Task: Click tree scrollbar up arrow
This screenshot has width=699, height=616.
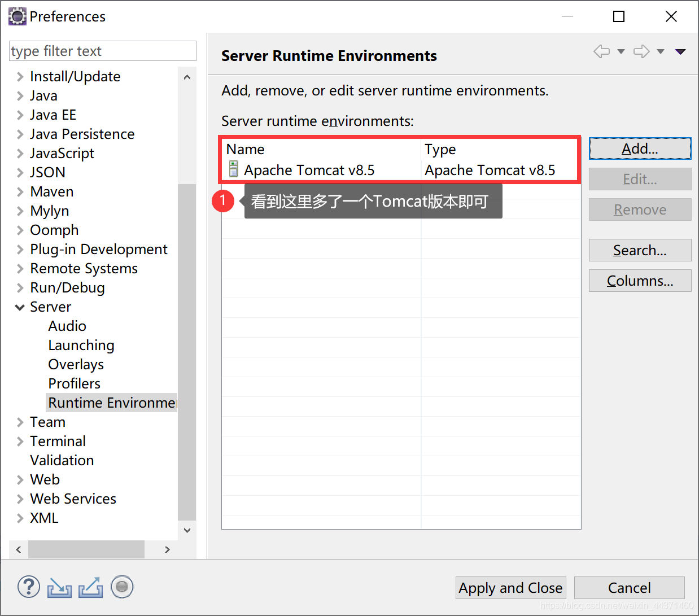Action: pyautogui.click(x=187, y=77)
